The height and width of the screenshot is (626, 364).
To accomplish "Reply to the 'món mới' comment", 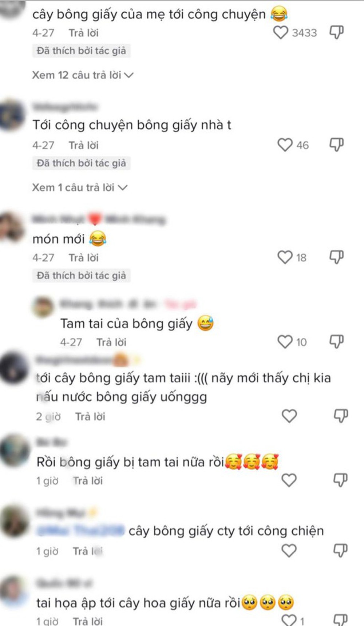I will 84,258.
